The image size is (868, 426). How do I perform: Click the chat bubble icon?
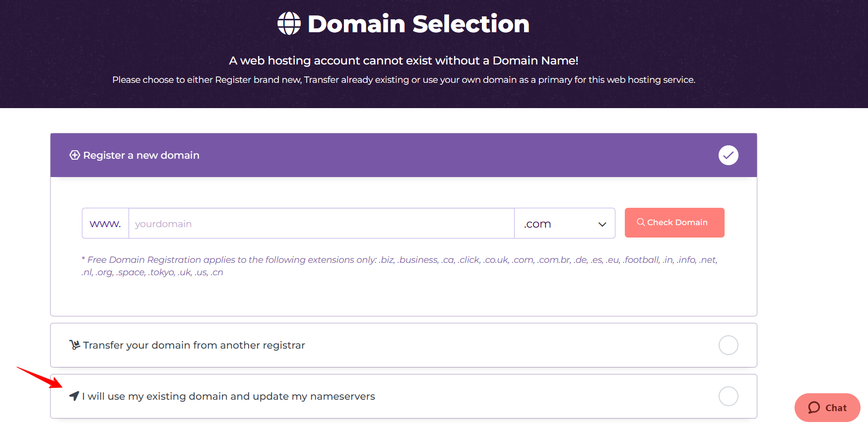[x=814, y=408]
